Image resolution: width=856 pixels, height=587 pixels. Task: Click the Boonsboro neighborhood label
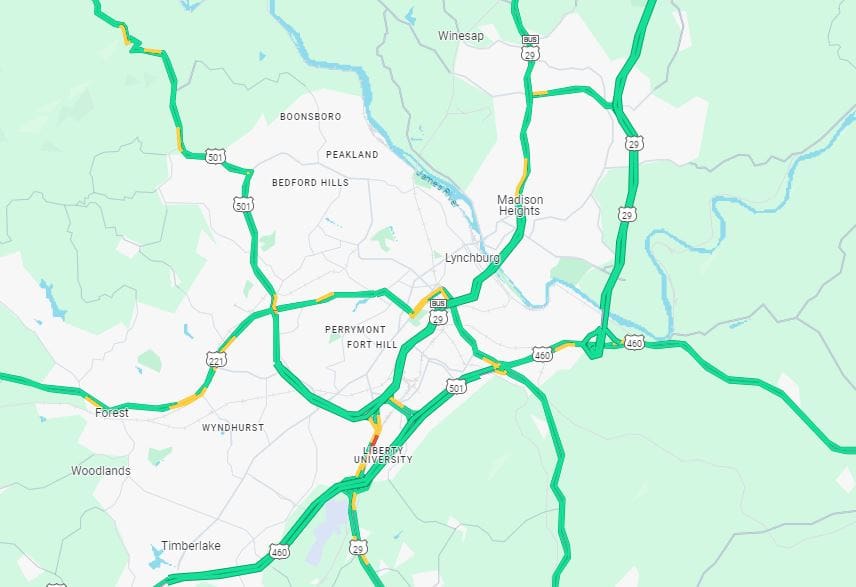tap(311, 116)
